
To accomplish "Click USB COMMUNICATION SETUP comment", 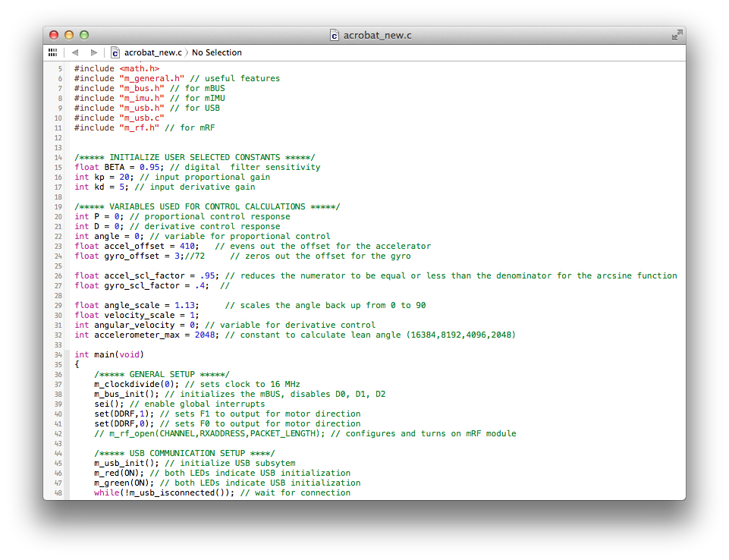I will click(x=184, y=454).
